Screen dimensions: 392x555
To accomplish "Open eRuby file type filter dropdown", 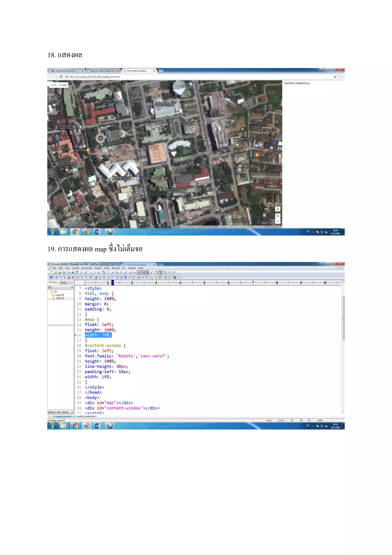I will click(x=72, y=412).
